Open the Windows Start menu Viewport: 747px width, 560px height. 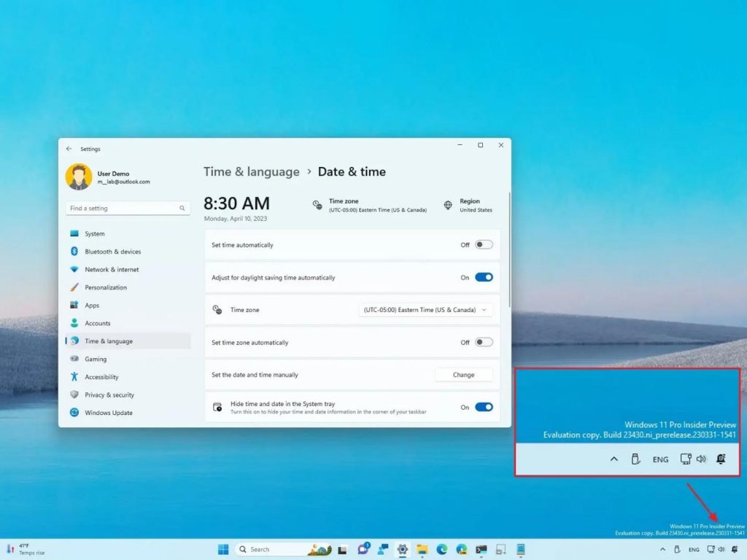click(x=223, y=550)
